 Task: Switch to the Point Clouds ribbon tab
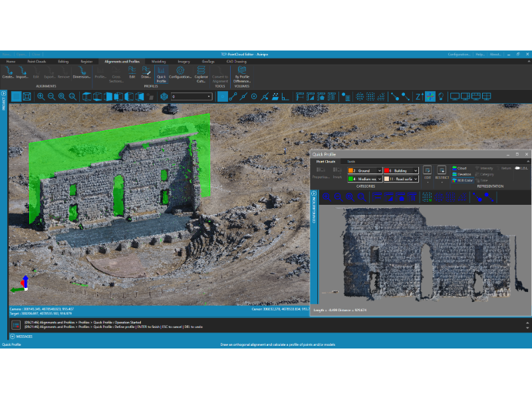tap(37, 61)
